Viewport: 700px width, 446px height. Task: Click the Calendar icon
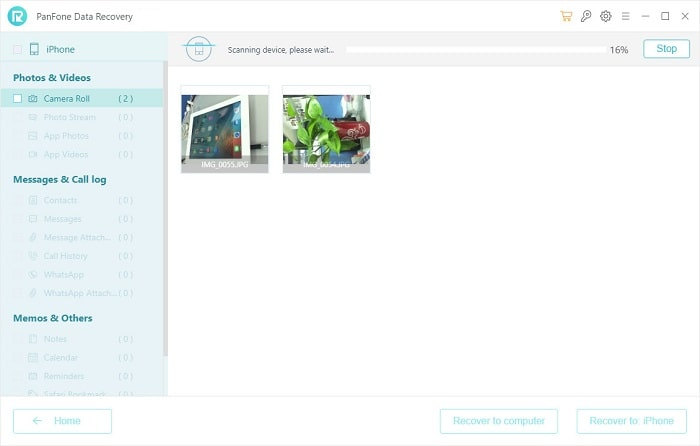[x=33, y=358]
